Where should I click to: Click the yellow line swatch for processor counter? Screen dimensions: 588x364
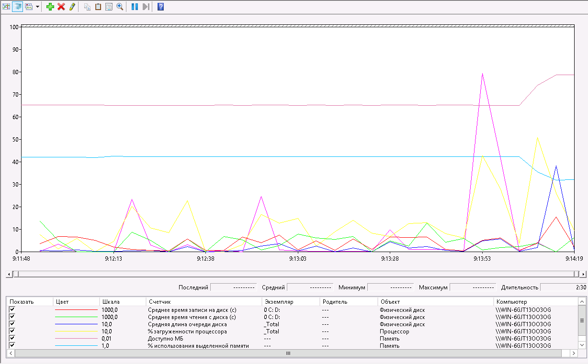[x=76, y=331]
